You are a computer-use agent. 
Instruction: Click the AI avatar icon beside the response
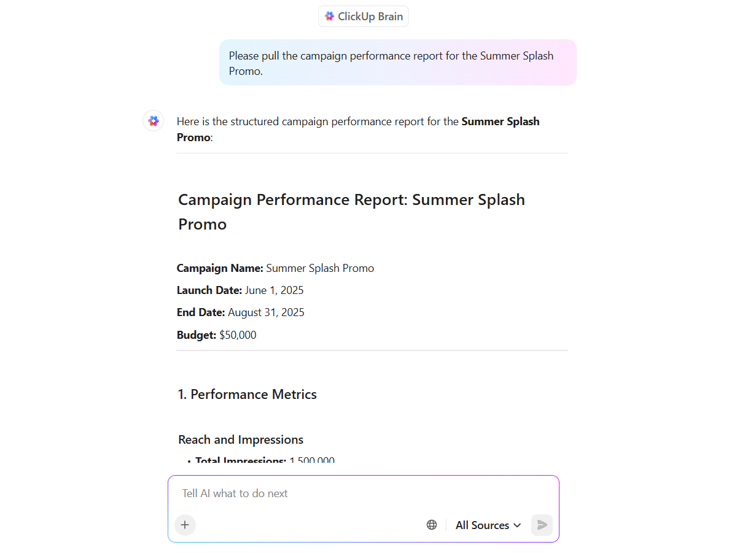pyautogui.click(x=153, y=120)
